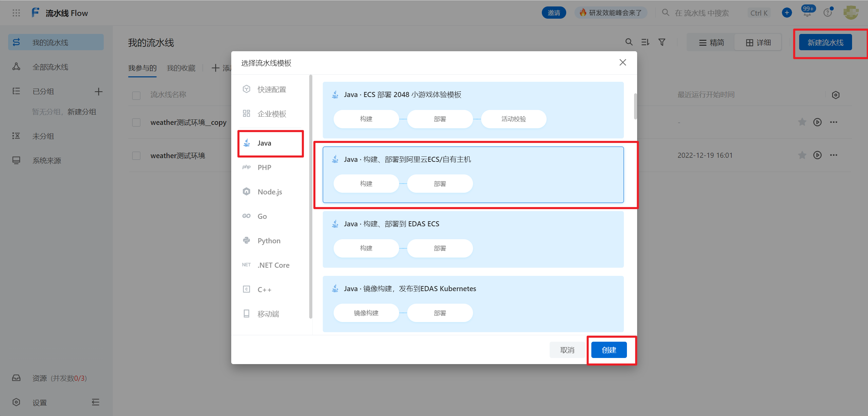Click the search magnifier above pipeline list

[629, 42]
